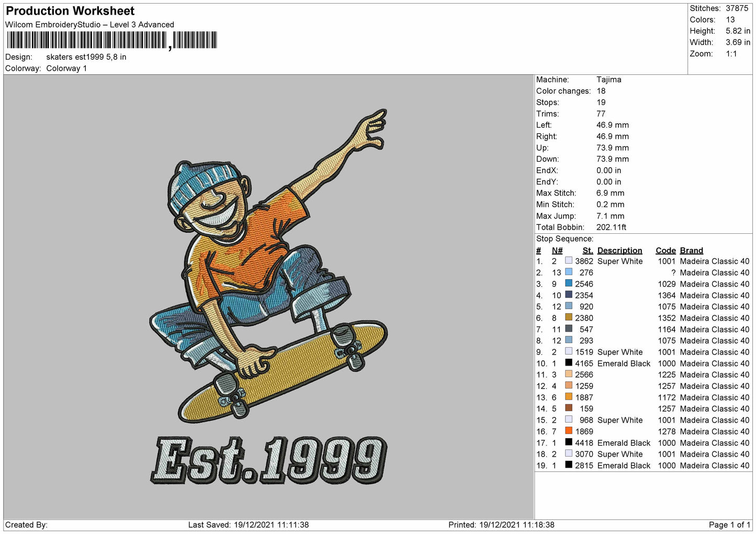Image resolution: width=756 pixels, height=534 pixels.
Task: Pick the dark navy swatch in stop 4
Action: coord(569,294)
